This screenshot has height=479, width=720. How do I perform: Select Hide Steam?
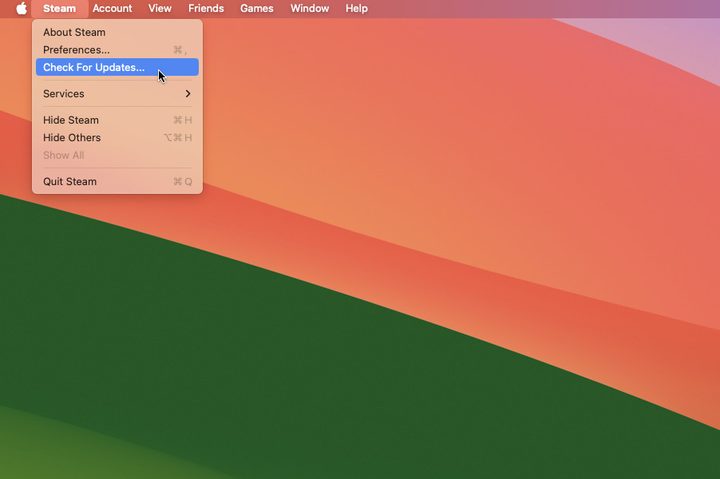click(x=117, y=120)
